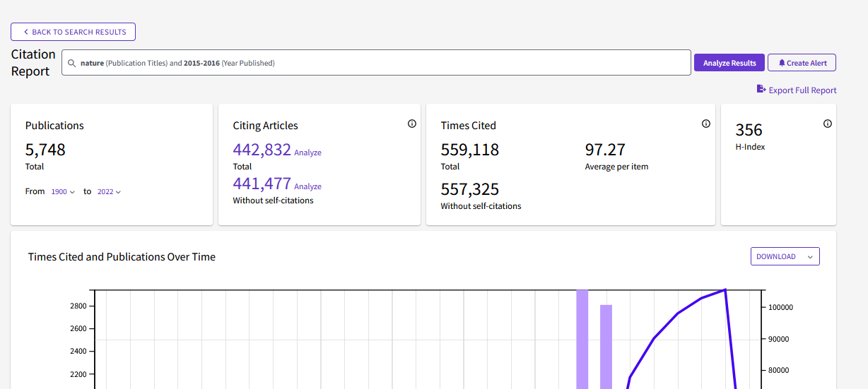Go back to search results

tap(73, 32)
